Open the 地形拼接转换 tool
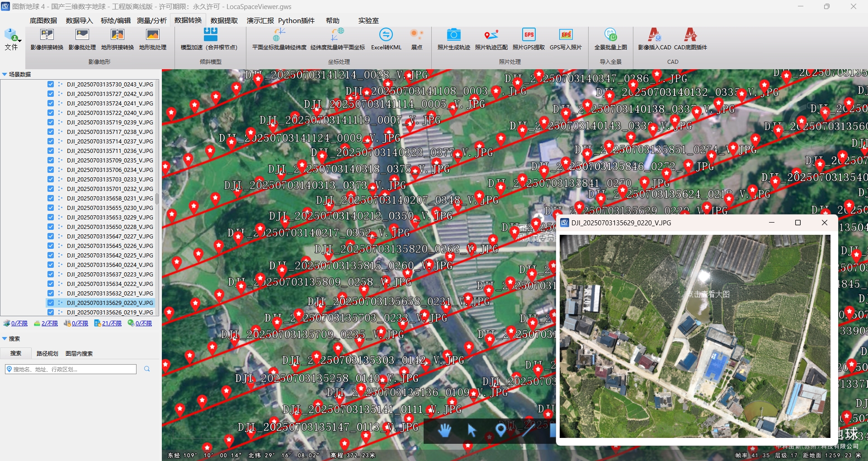 [118, 39]
